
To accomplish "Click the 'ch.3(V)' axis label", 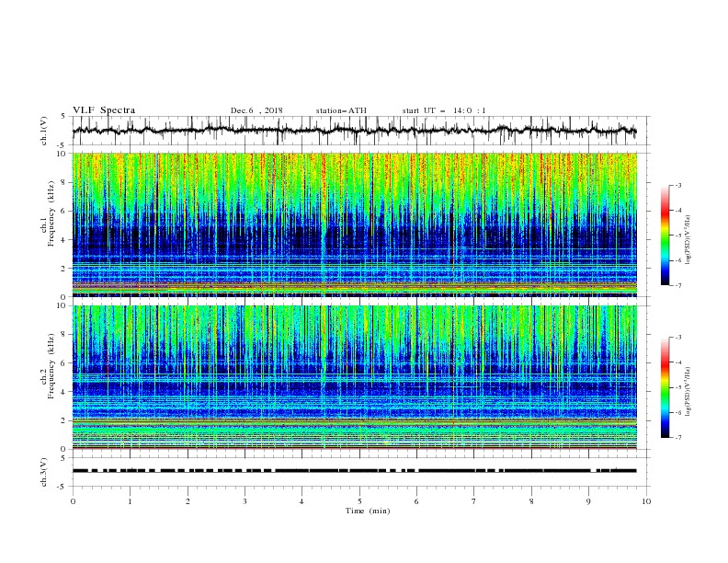I will pyautogui.click(x=44, y=472).
